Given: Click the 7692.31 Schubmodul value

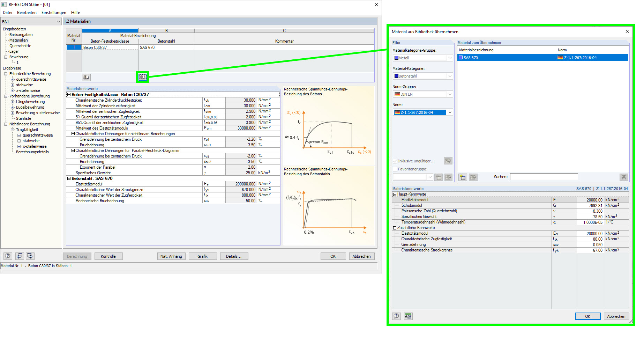Looking at the screenshot, I should click(590, 206).
